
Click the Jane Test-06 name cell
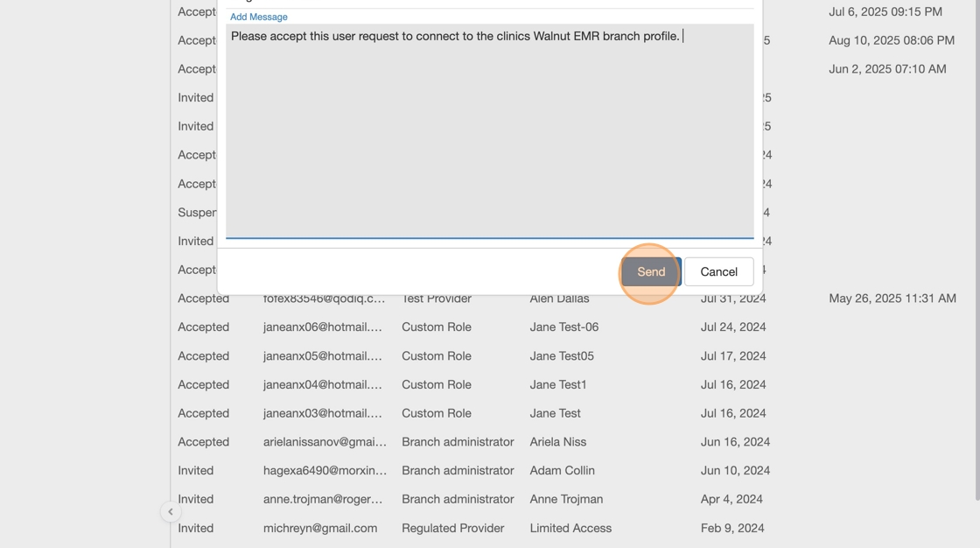(x=563, y=327)
